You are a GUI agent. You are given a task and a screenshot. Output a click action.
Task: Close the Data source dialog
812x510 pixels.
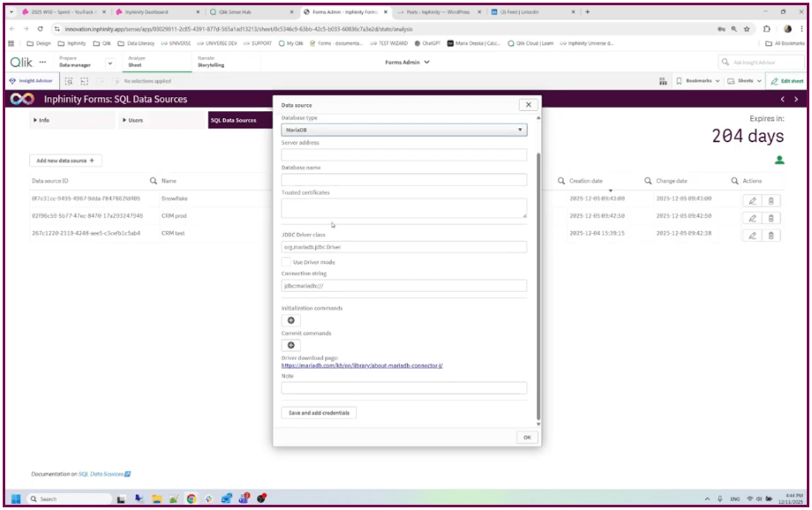528,105
